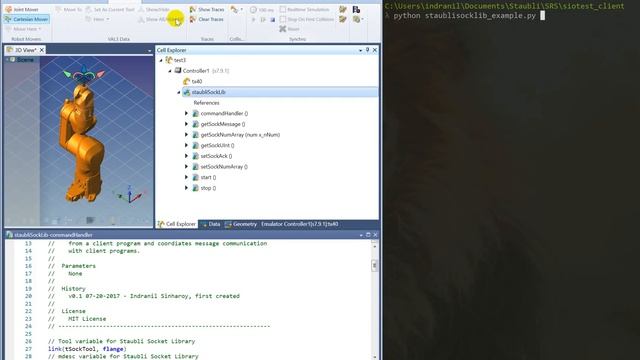Image resolution: width=640 pixels, height=360 pixels.
Task: Select the tx40 robot item
Action: point(193,81)
